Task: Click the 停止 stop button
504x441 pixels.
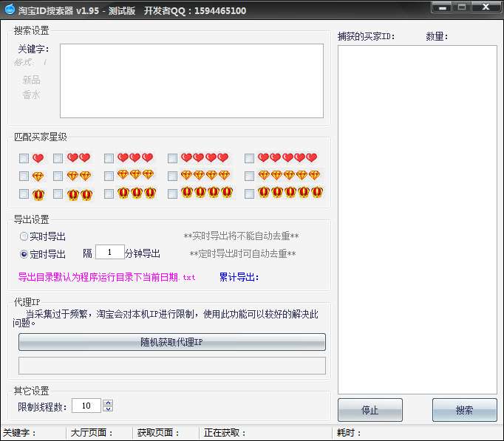Action: [370, 410]
